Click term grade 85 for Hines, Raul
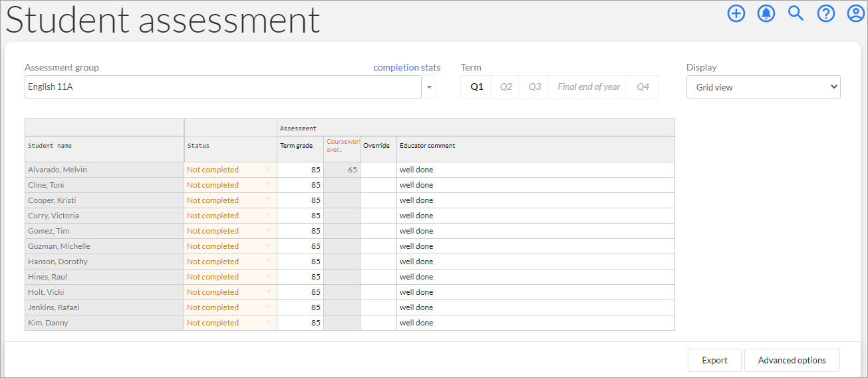Image resolution: width=868 pixels, height=378 pixels. pyautogui.click(x=300, y=277)
